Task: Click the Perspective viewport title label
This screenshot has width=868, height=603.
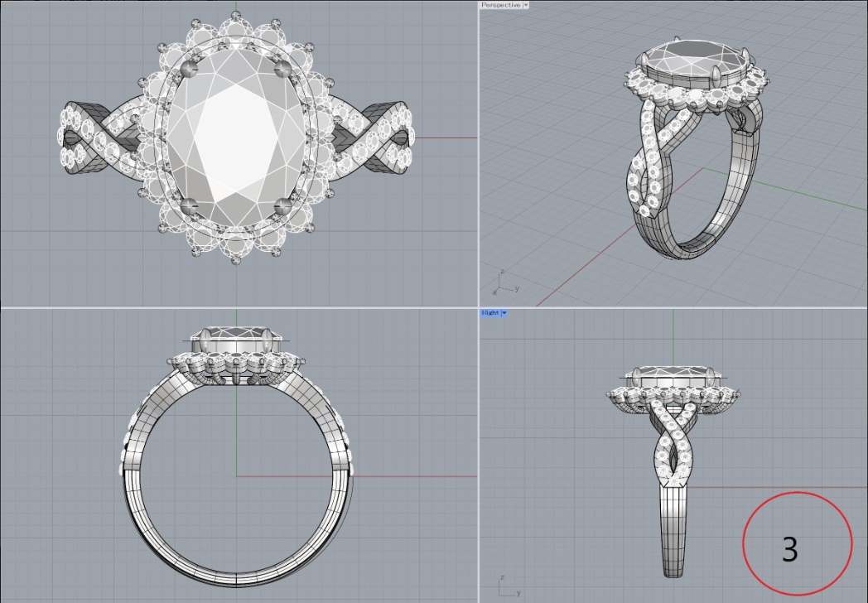Action: pyautogui.click(x=501, y=5)
